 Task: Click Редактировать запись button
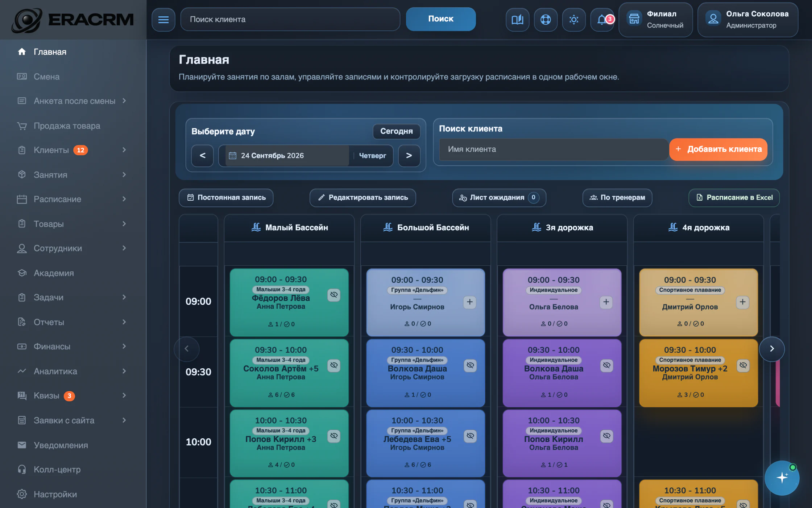pyautogui.click(x=362, y=197)
